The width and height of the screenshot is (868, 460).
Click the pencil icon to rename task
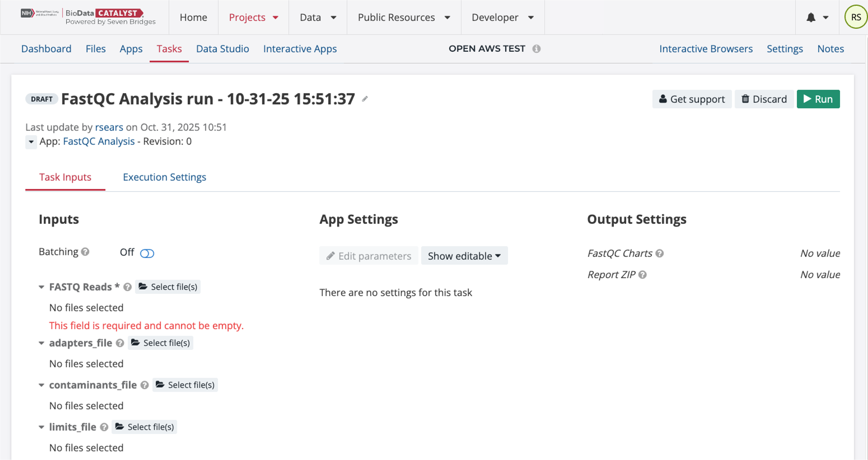[365, 99]
